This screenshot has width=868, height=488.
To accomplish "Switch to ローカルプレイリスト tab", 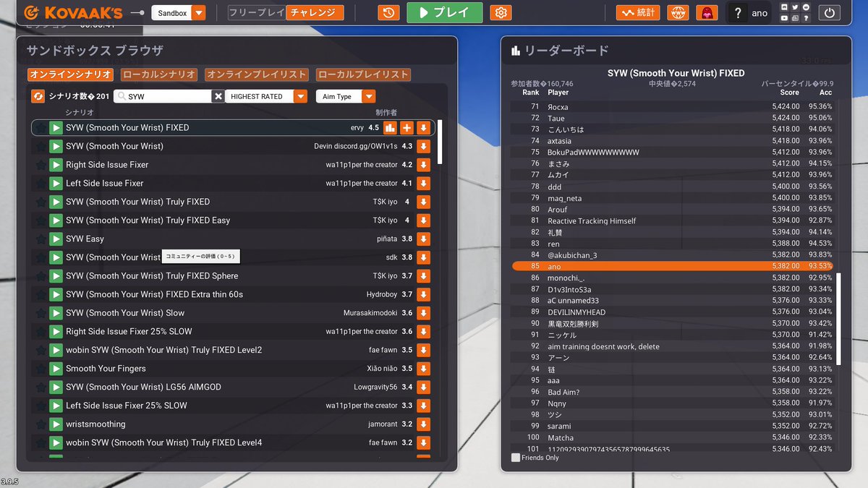I will [363, 74].
